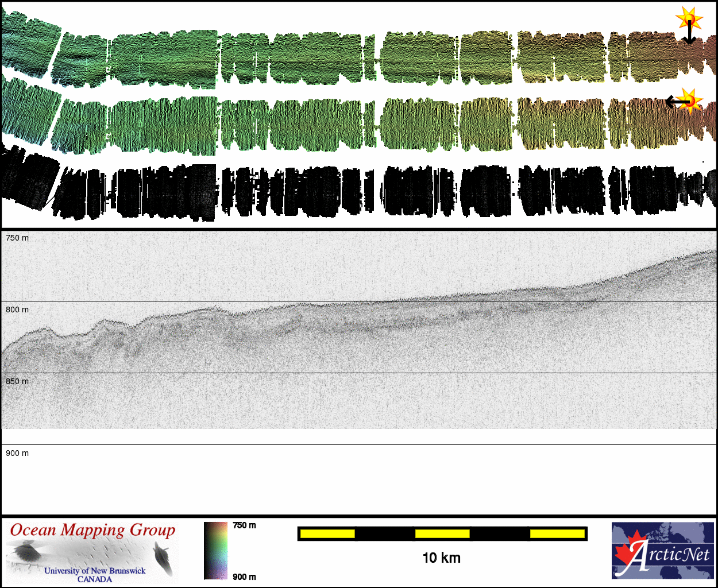
Task: Click the 900 m color legend label
Action: (x=245, y=577)
